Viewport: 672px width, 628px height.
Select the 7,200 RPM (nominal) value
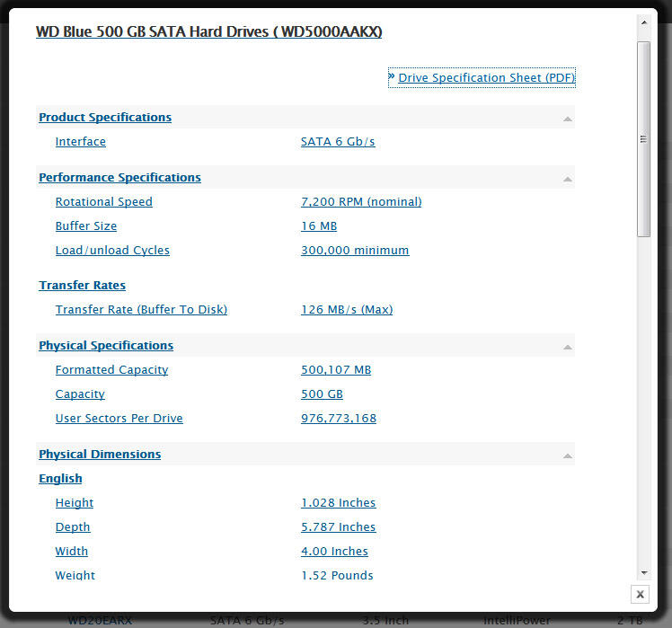[361, 201]
